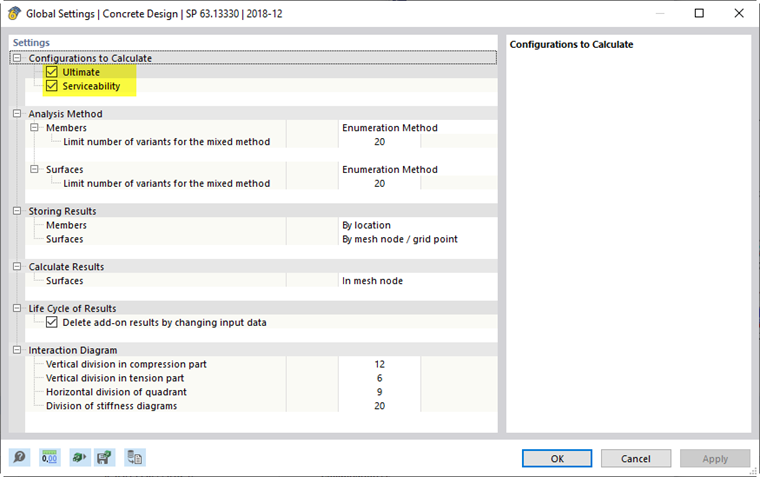Image resolution: width=760 pixels, height=477 pixels.
Task: Collapse the Storing Results section
Action: click(18, 211)
